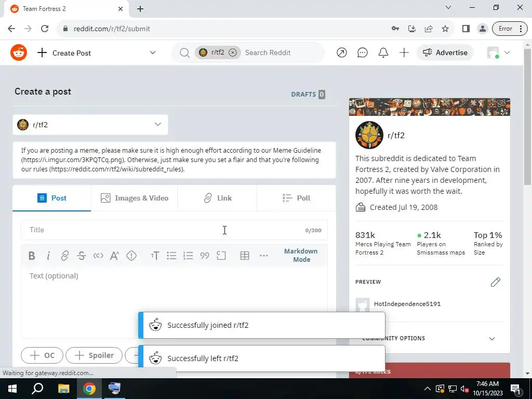The width and height of the screenshot is (532, 399).
Task: Click the search magnifier icon
Action: 184,52
